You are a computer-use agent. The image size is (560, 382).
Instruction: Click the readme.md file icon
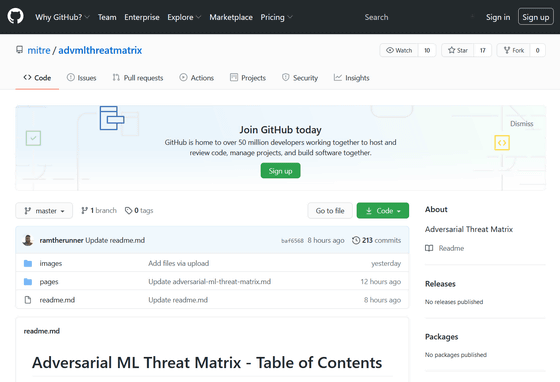tap(28, 300)
